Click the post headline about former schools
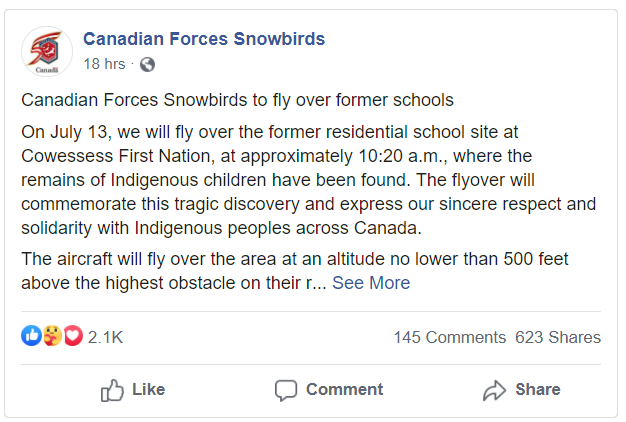The image size is (626, 422). coord(238,100)
